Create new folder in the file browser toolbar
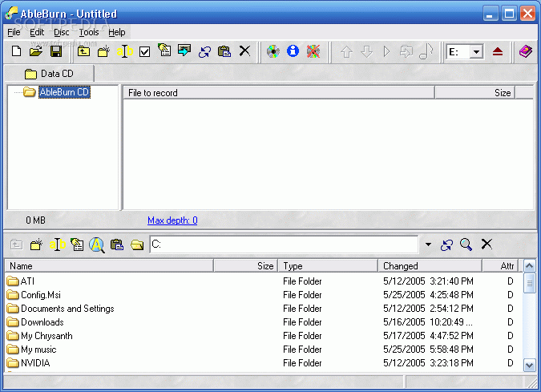This screenshot has height=392, width=541. point(36,244)
